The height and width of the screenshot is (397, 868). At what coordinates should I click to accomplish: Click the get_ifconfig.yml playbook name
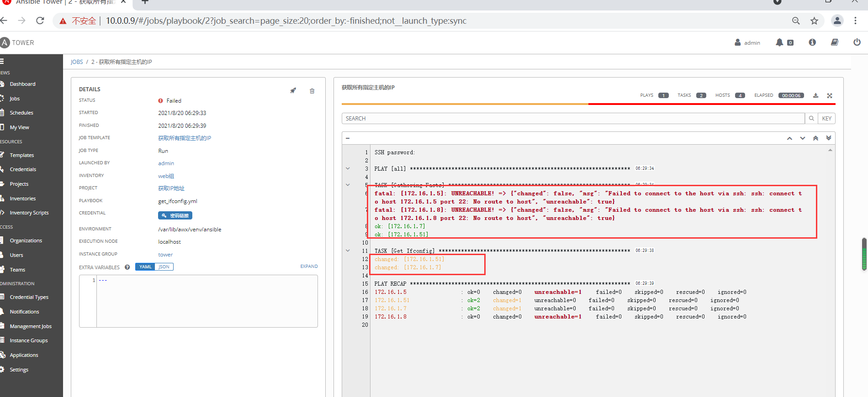[x=178, y=201]
